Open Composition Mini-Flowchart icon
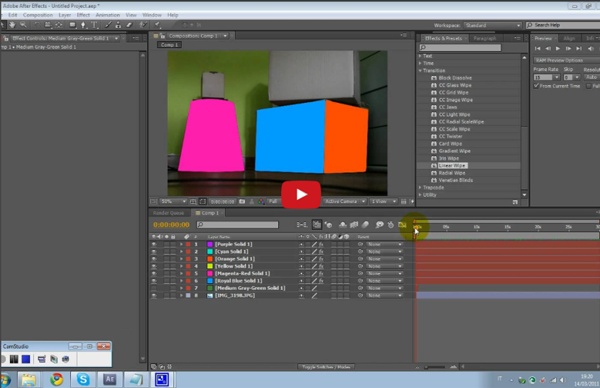This screenshot has height=388, width=600. pos(302,225)
